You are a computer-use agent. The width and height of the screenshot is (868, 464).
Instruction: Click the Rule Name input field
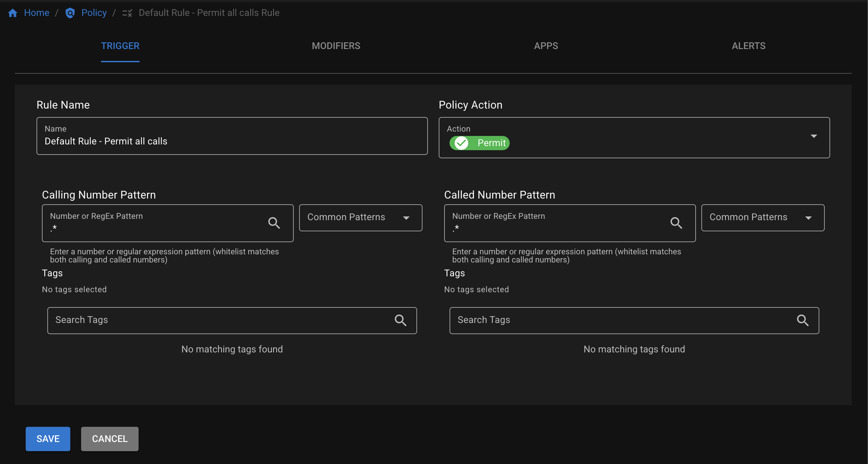pyautogui.click(x=232, y=136)
